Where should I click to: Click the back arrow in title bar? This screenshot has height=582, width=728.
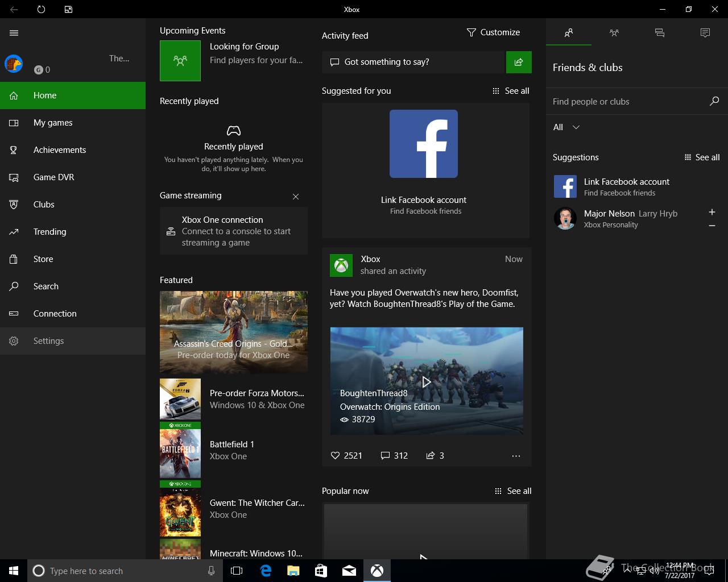pyautogui.click(x=14, y=9)
